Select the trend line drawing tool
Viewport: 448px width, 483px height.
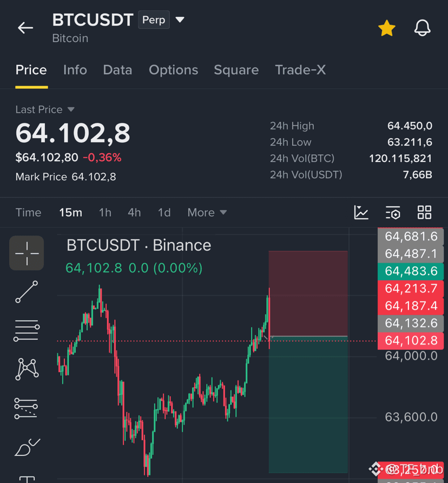tap(27, 292)
